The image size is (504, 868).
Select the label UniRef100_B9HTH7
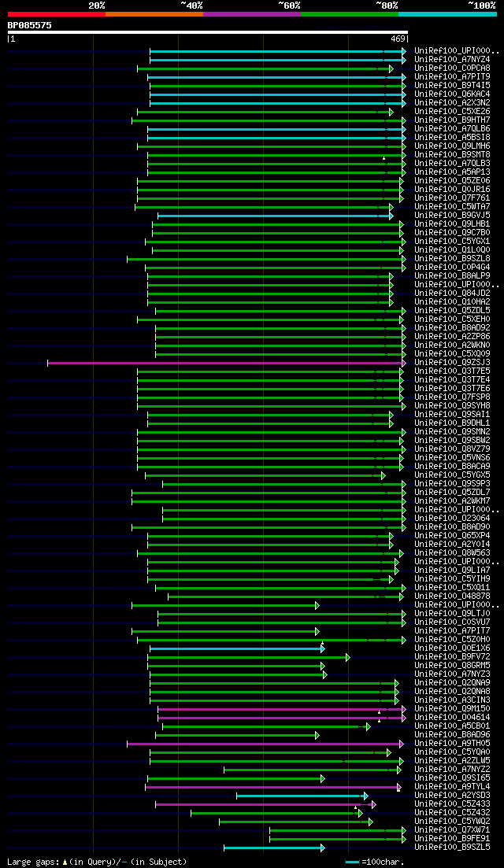click(x=453, y=120)
